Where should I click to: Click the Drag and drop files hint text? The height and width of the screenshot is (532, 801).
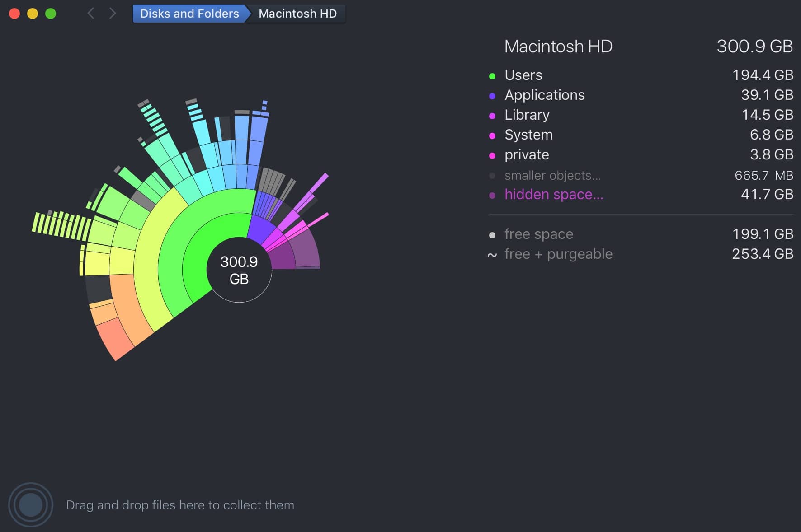180,505
